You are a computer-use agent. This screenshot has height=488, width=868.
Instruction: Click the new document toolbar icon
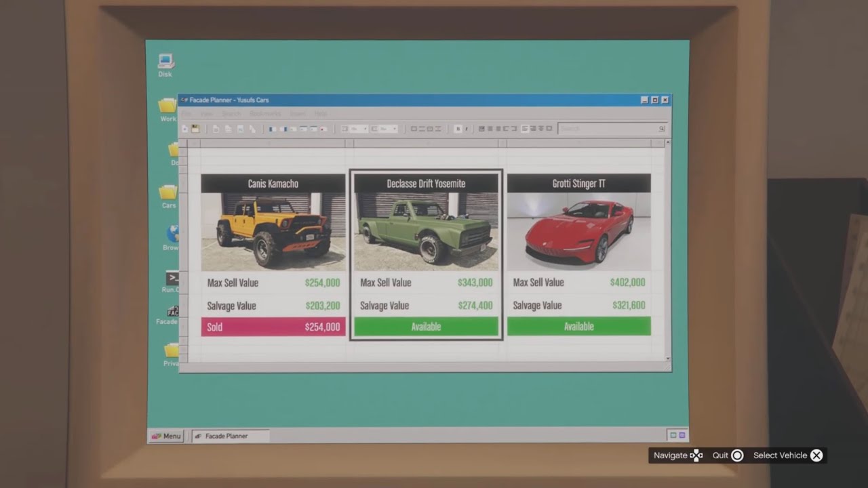(185, 129)
